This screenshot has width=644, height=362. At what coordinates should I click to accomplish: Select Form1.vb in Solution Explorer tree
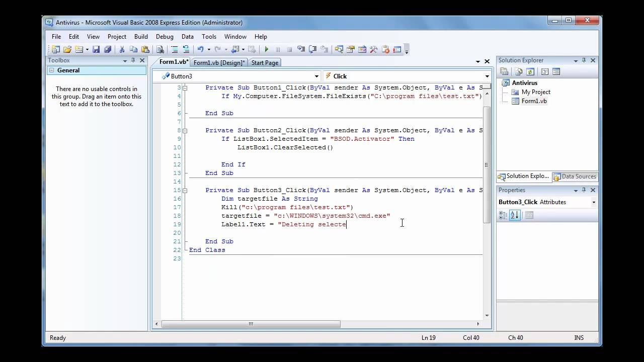pos(534,101)
